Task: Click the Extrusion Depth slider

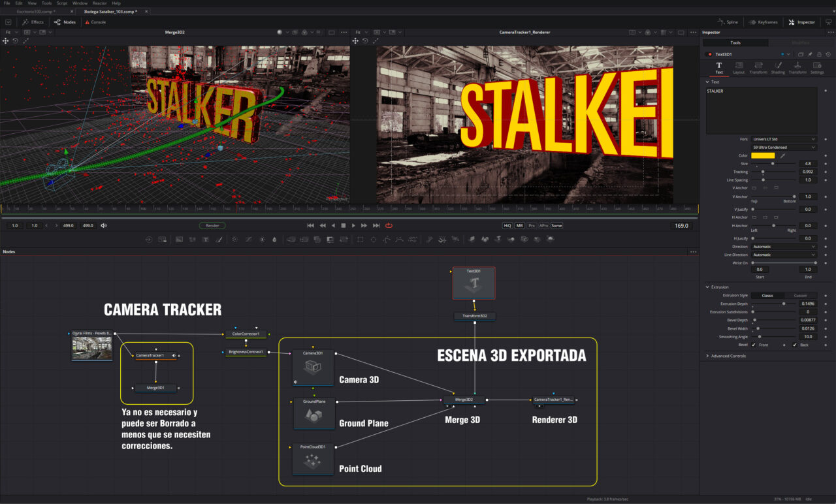Action: (x=774, y=304)
